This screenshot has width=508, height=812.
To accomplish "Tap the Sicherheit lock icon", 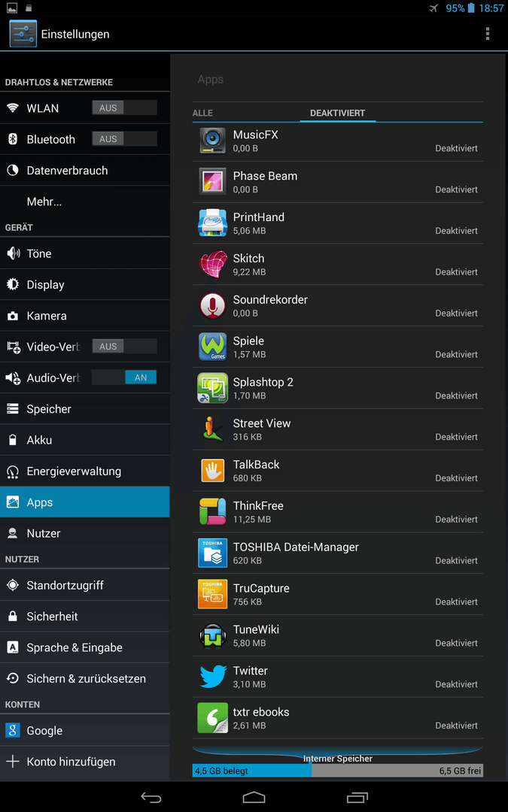I will (x=13, y=617).
